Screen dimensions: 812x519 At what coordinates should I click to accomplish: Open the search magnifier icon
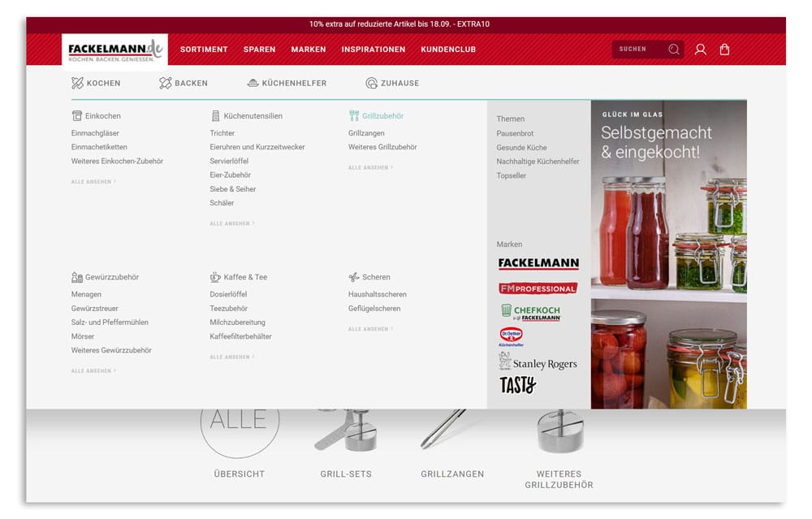[674, 49]
